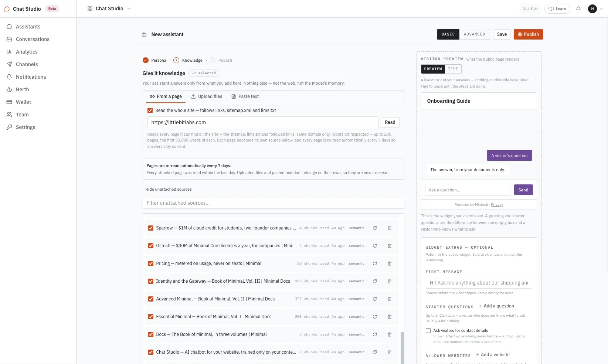Image resolution: width=608 pixels, height=364 pixels.
Task: Expand the account menu chevron beside avatar
Action: (601, 9)
